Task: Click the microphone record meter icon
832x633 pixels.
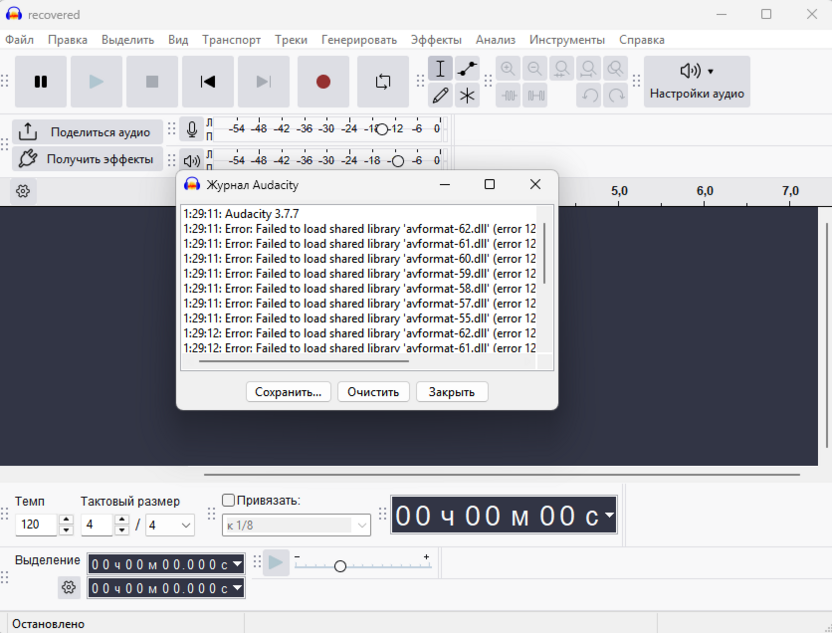Action: pos(192,129)
